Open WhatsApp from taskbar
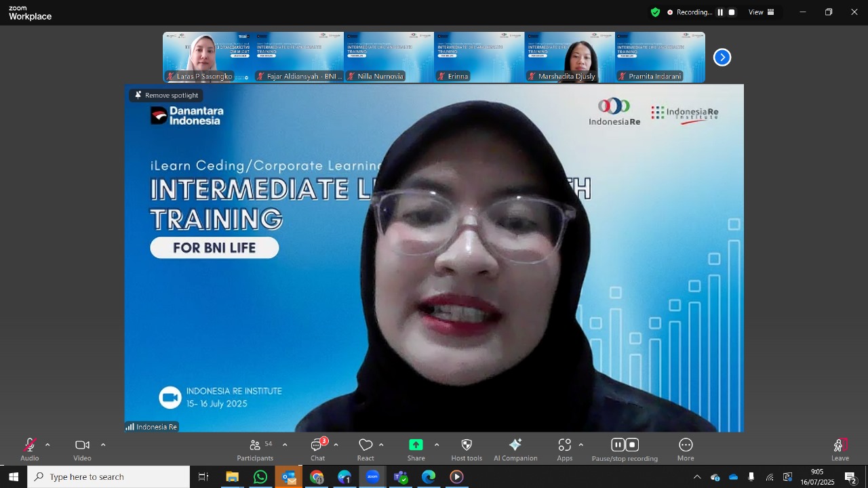The height and width of the screenshot is (488, 868). 260,477
